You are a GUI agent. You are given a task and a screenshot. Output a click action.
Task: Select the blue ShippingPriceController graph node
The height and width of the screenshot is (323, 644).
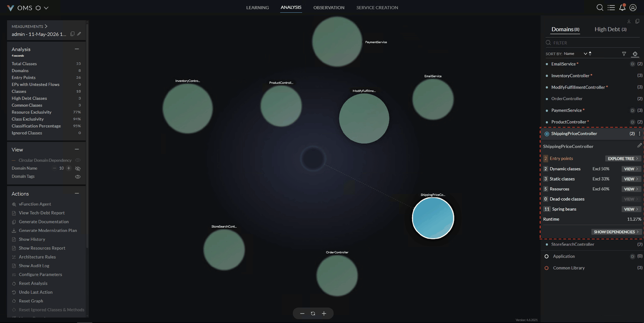pos(433,218)
